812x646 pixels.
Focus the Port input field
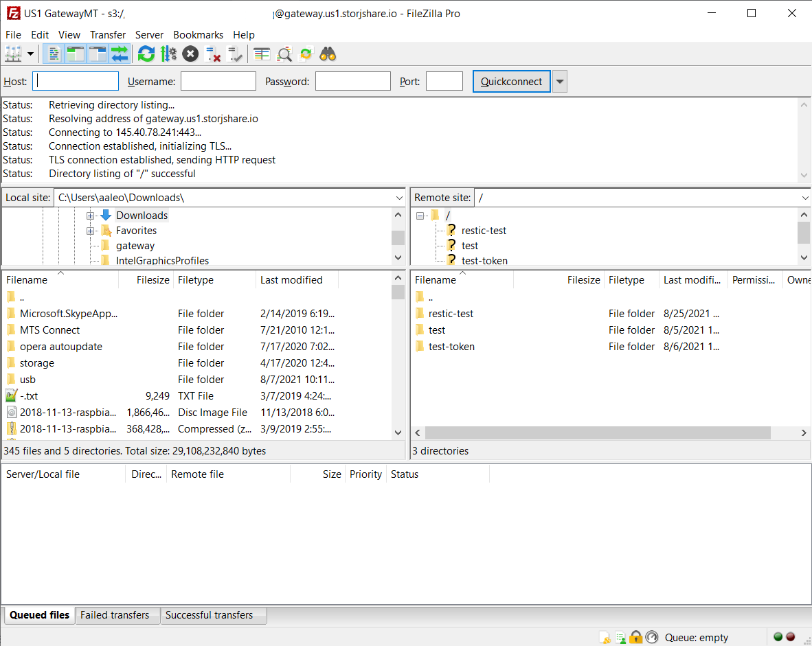point(444,81)
